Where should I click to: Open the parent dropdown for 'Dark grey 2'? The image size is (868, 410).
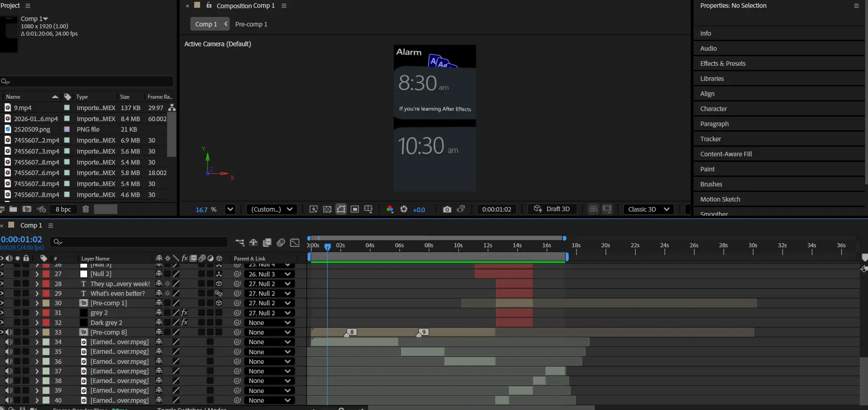[269, 323]
